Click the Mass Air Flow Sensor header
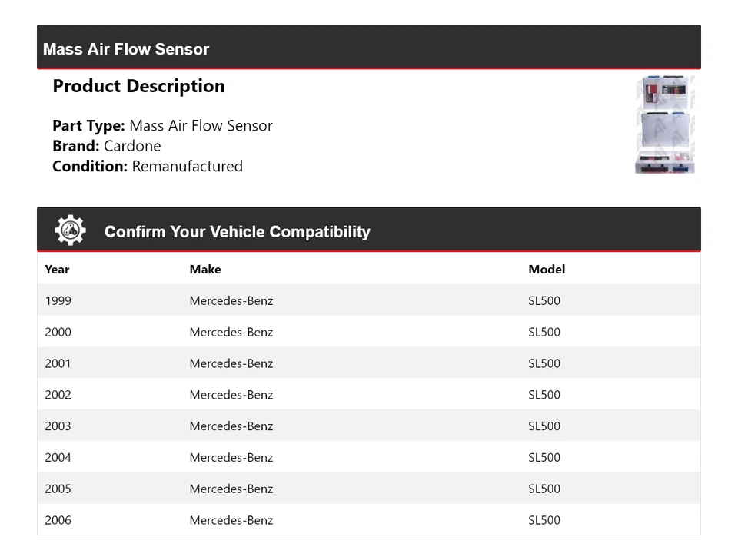This screenshot has height=560, width=738. click(x=126, y=49)
